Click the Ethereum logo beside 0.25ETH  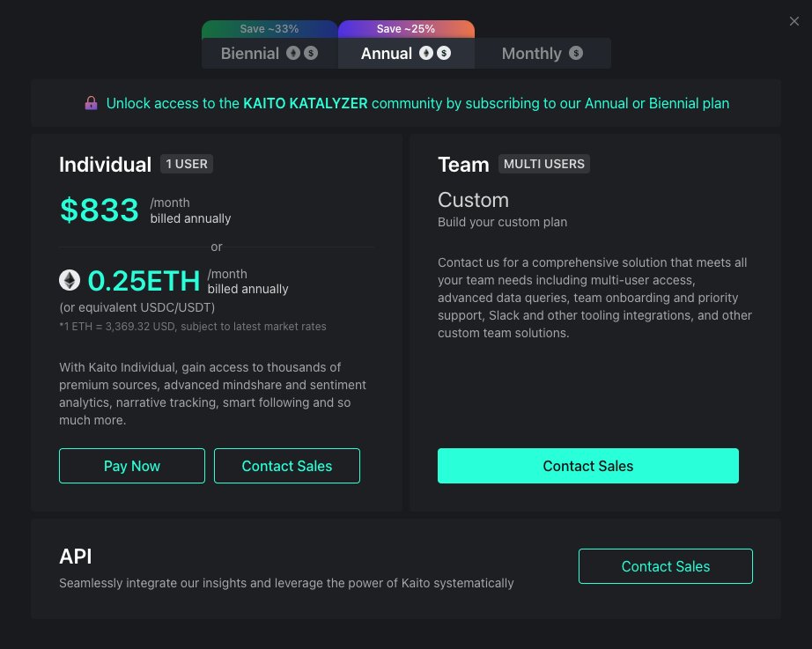coord(70,280)
